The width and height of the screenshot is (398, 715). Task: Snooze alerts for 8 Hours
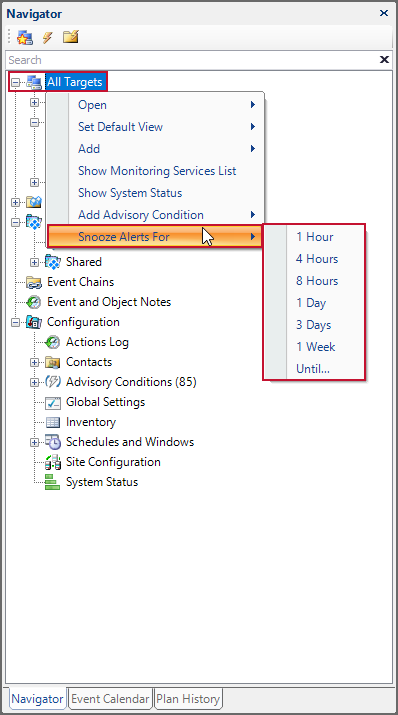pos(315,281)
